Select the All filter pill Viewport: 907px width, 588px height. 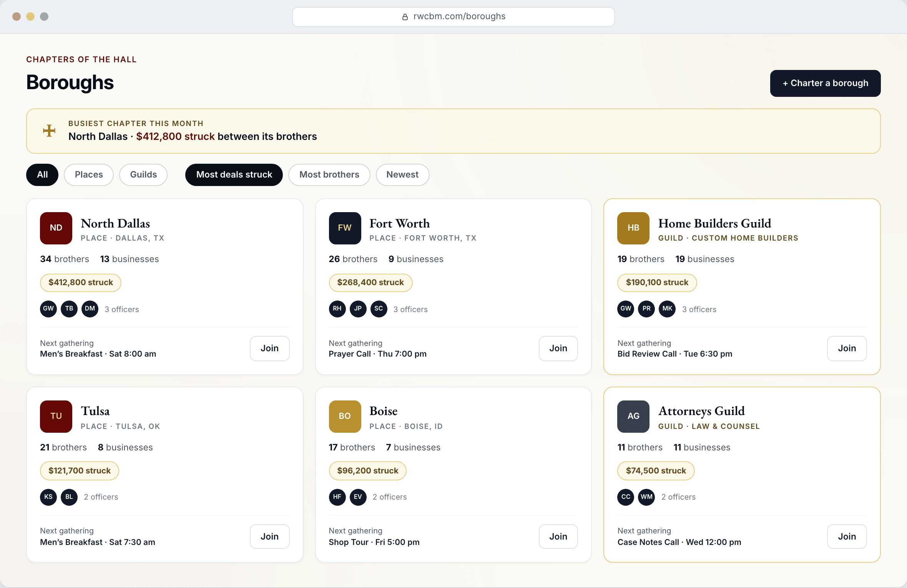click(x=42, y=175)
